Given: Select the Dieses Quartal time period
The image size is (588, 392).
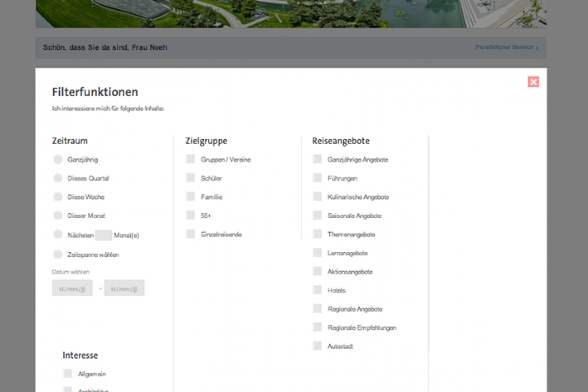Looking at the screenshot, I should click(58, 178).
